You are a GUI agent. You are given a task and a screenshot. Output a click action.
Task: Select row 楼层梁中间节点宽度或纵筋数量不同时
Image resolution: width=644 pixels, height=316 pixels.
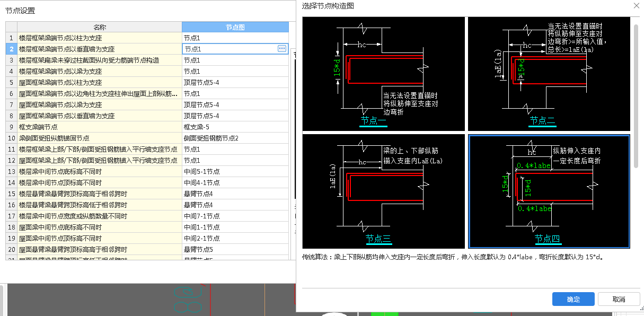click(100, 216)
